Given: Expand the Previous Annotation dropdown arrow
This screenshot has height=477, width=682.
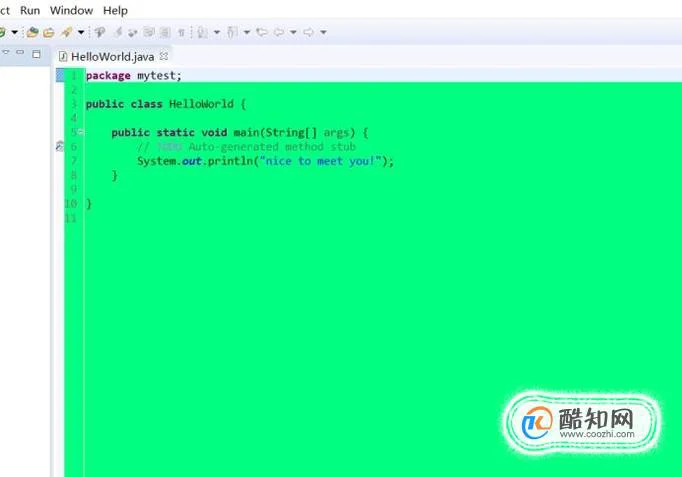Looking at the screenshot, I should 247,32.
